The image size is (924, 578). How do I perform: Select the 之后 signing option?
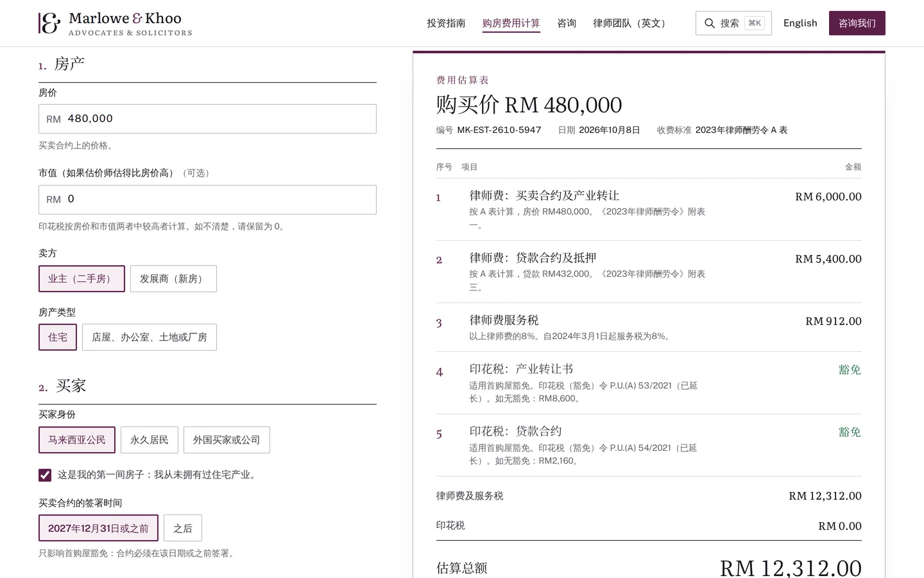click(x=183, y=528)
